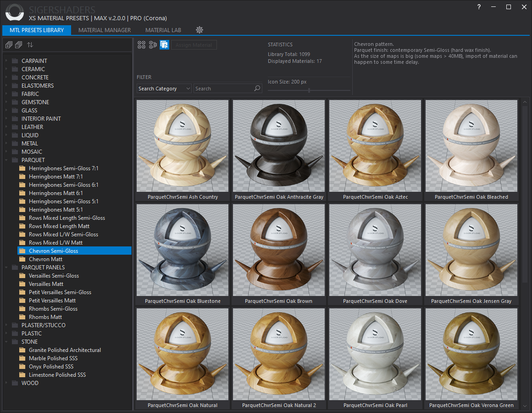Collapse the PARQUET category arrow
The width and height of the screenshot is (532, 413).
pyautogui.click(x=6, y=160)
